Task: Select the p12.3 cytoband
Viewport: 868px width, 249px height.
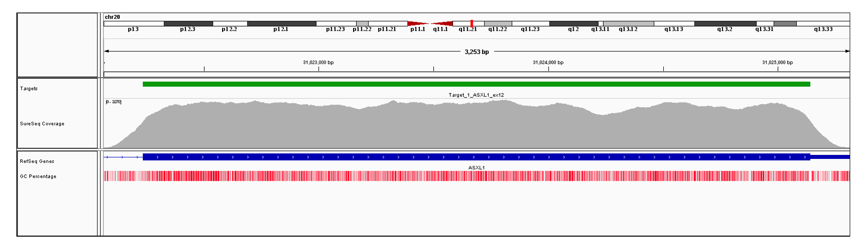Action: tap(188, 24)
